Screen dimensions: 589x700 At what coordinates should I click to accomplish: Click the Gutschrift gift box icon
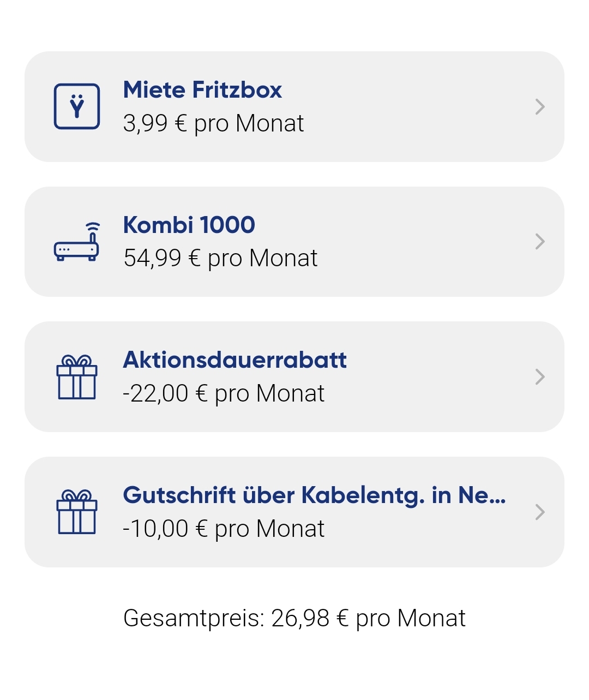tap(77, 512)
